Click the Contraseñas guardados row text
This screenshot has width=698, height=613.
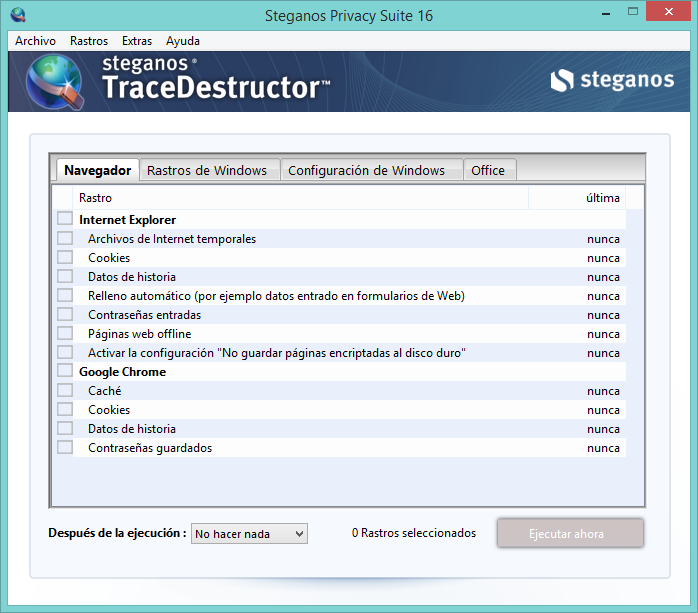coord(150,448)
